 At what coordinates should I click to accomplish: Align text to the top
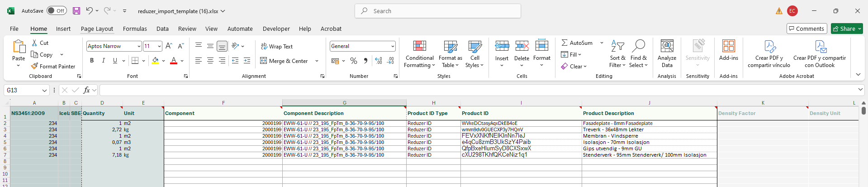(199, 46)
